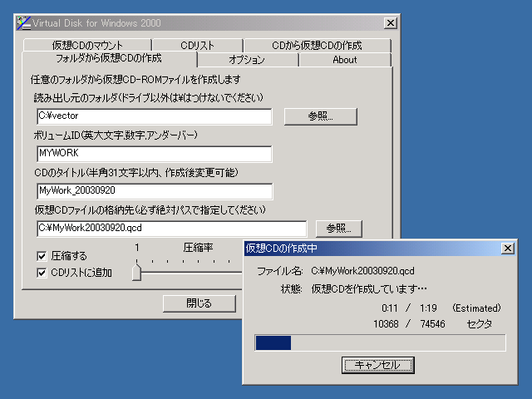The width and height of the screenshot is (532, 399).
Task: Click the Virtual Disk title bar app icon
Action: [x=23, y=22]
